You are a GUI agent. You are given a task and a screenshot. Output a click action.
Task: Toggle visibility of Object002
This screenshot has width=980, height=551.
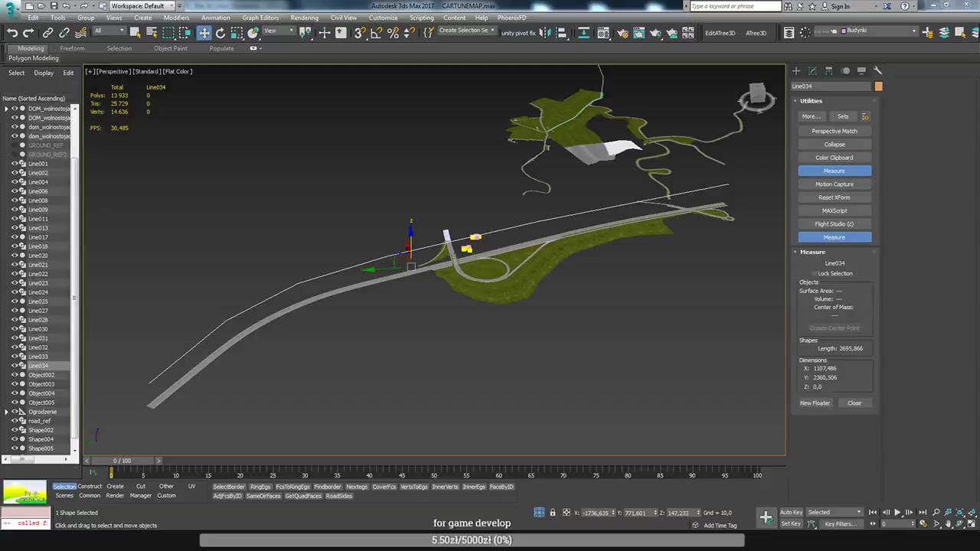point(14,375)
